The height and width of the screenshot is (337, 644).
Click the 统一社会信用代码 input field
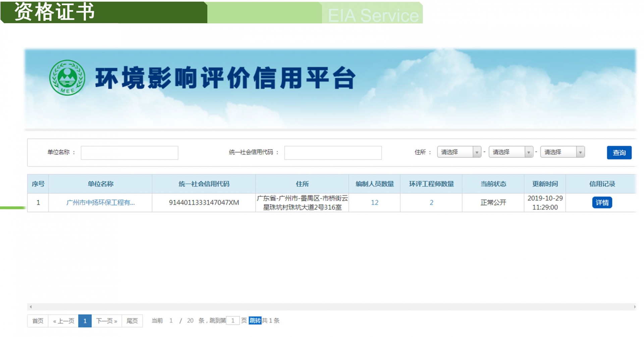point(333,153)
